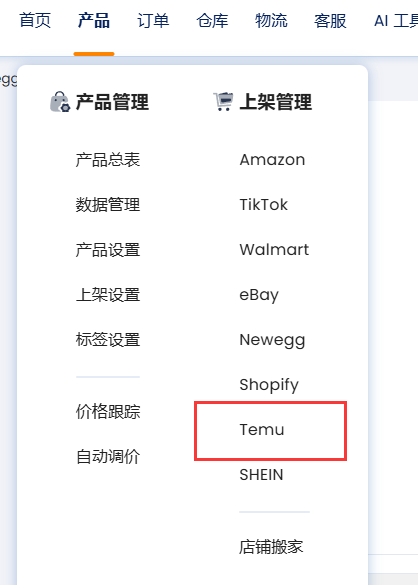Viewport: 418px width, 585px height.
Task: Select the 订单 navigation tab
Action: click(x=153, y=20)
